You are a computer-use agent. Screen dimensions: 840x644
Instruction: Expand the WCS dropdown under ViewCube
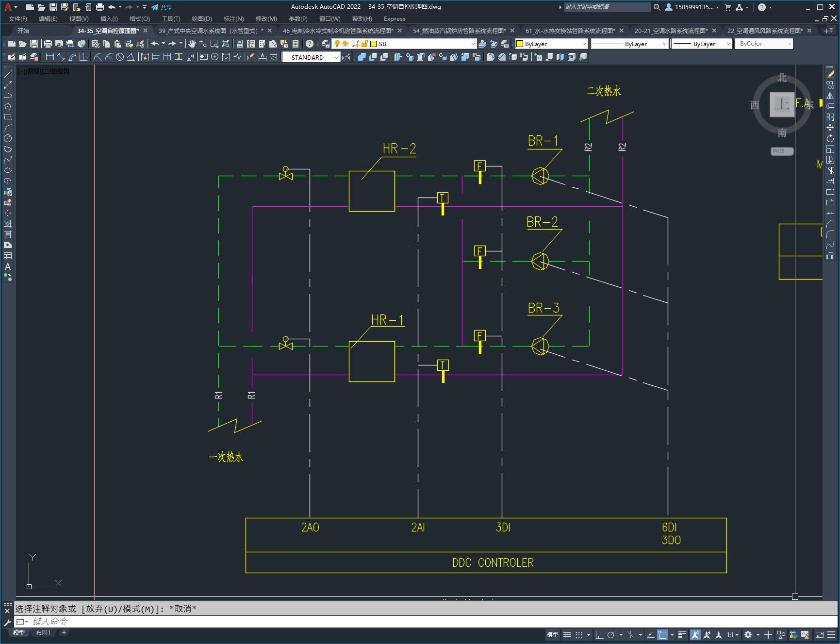click(782, 151)
